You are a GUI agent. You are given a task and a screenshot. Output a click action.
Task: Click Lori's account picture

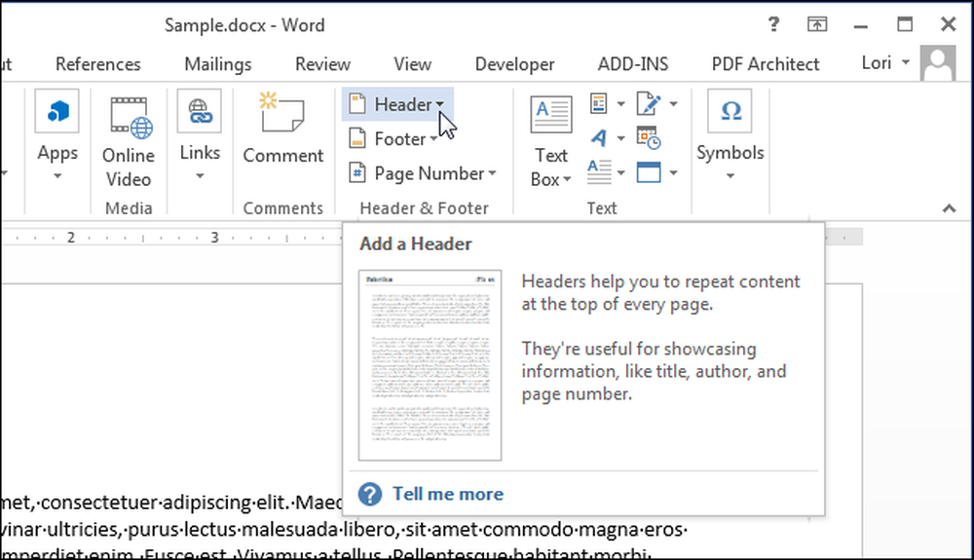pyautogui.click(x=938, y=62)
